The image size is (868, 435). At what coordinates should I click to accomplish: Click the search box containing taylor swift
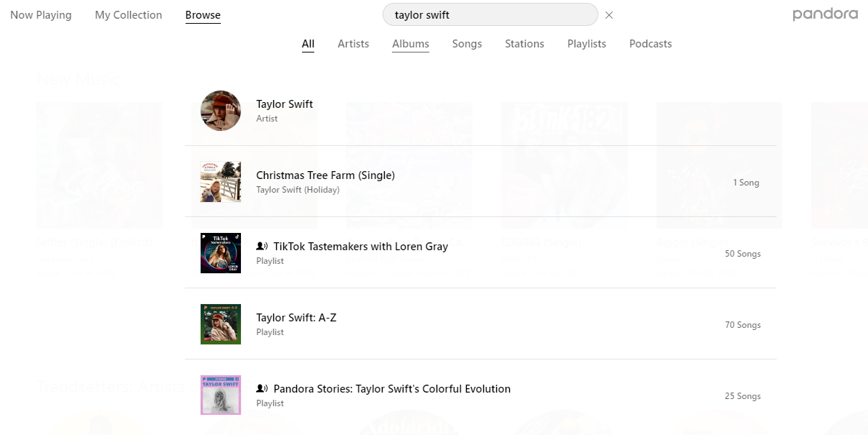490,14
